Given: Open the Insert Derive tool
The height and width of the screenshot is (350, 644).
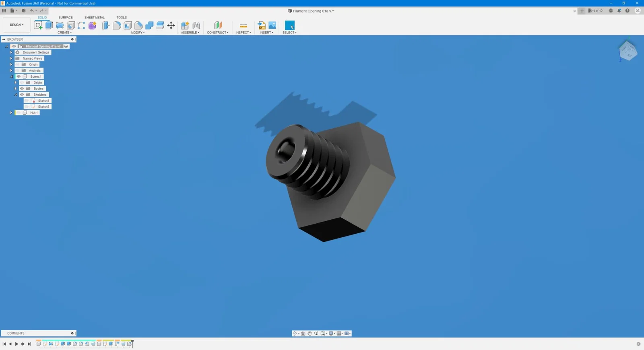Looking at the screenshot, I should [x=262, y=25].
